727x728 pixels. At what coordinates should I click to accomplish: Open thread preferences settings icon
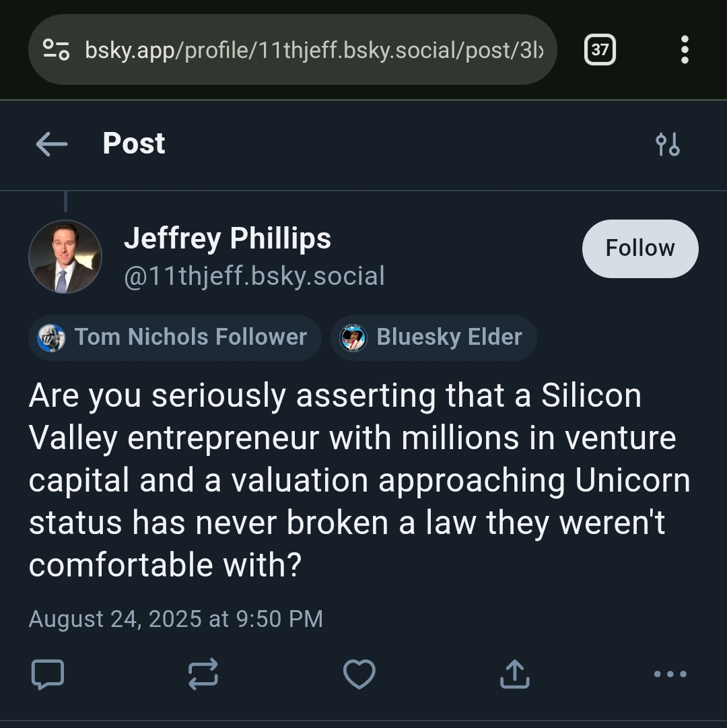click(667, 144)
